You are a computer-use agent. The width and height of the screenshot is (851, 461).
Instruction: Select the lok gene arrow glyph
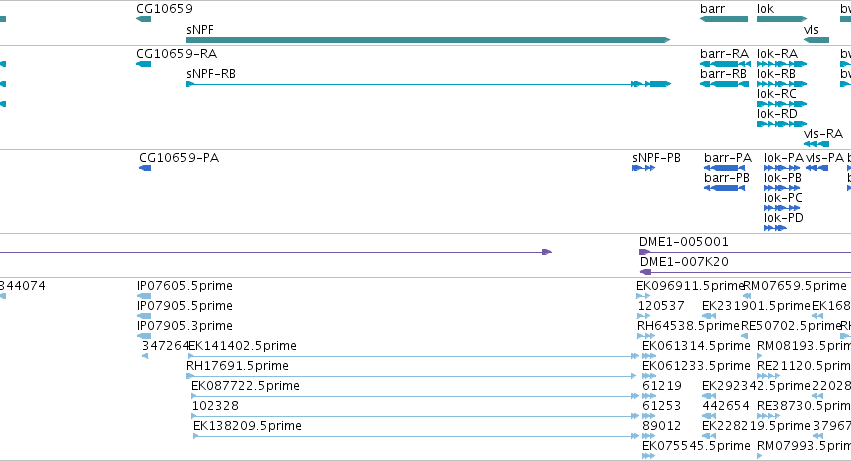click(782, 19)
